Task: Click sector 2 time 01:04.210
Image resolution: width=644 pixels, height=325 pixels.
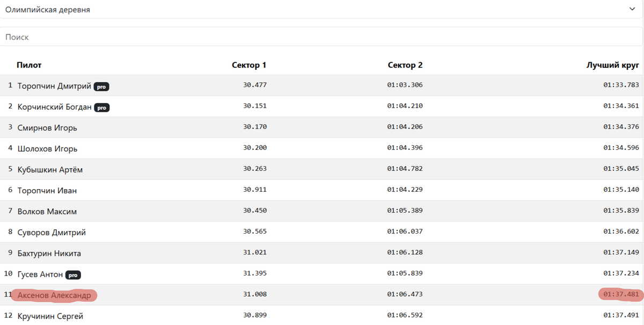Action: coord(405,106)
